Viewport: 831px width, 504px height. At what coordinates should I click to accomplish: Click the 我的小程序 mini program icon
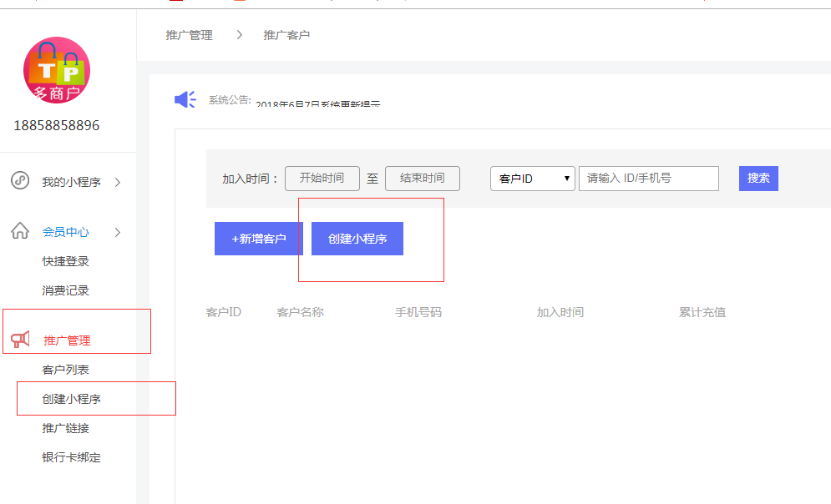(18, 179)
